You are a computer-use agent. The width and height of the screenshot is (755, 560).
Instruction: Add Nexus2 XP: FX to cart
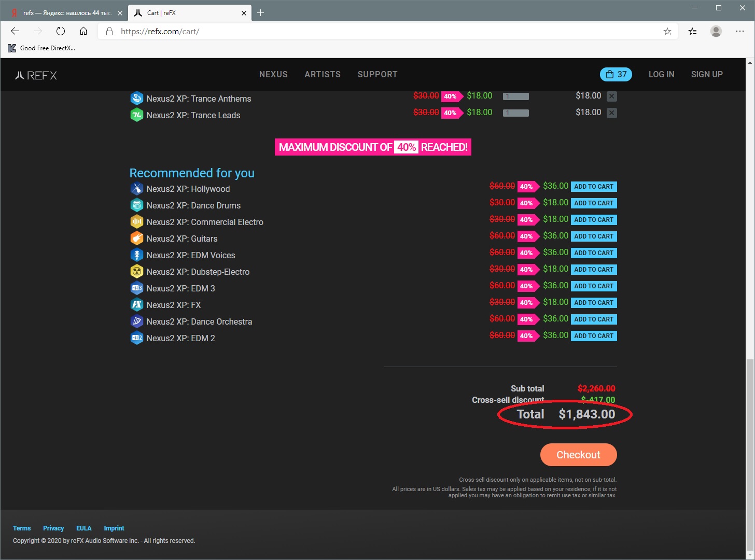[594, 303]
